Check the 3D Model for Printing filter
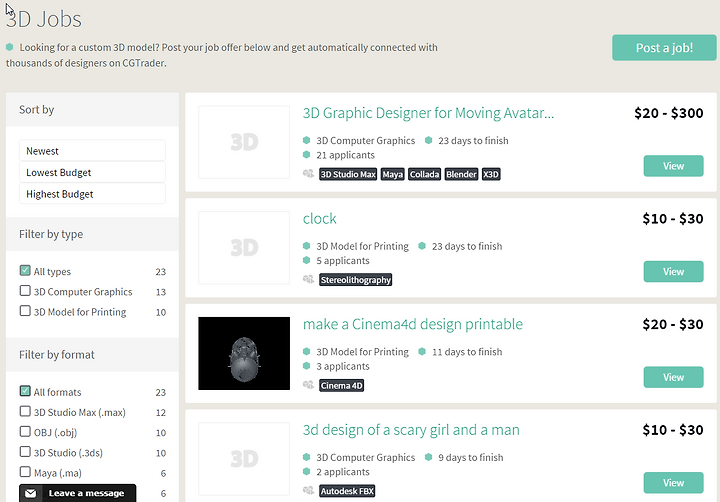The width and height of the screenshot is (720, 502). (25, 311)
